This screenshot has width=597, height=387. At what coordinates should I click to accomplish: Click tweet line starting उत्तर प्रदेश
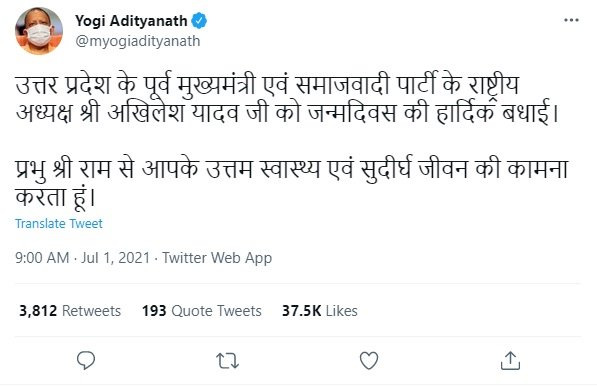pyautogui.click(x=267, y=85)
